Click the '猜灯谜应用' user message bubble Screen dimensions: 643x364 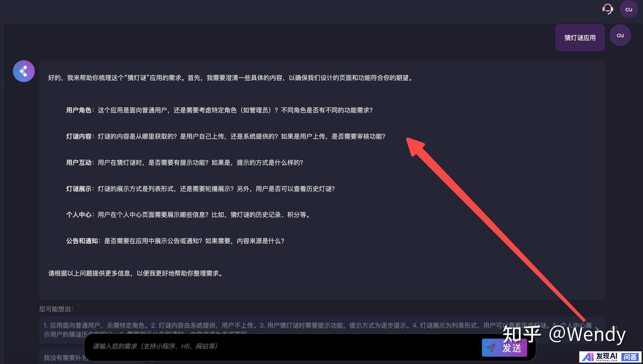point(580,38)
